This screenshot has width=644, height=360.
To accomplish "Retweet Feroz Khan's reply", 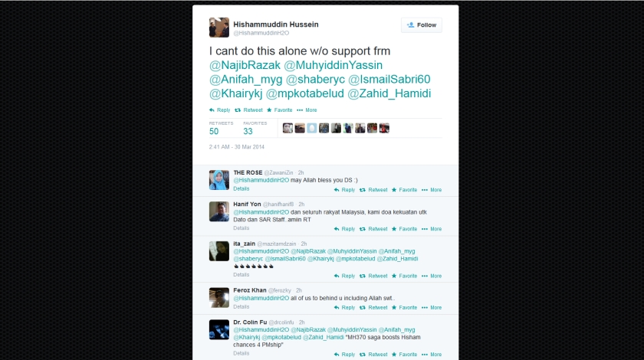I will [373, 307].
